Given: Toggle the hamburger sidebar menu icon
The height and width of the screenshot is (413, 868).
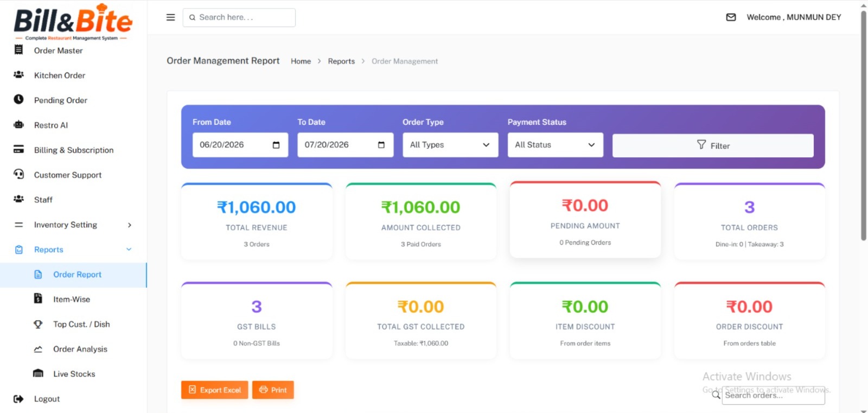Looking at the screenshot, I should (x=170, y=17).
